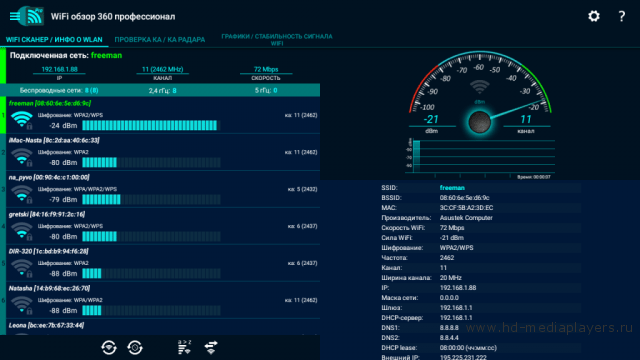Open Проверка КА / КА радара tab
640x360 pixels.
tap(160, 40)
